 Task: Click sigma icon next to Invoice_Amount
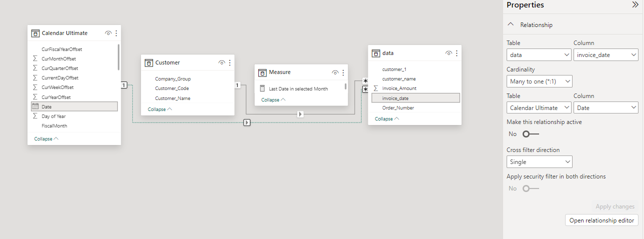[376, 88]
